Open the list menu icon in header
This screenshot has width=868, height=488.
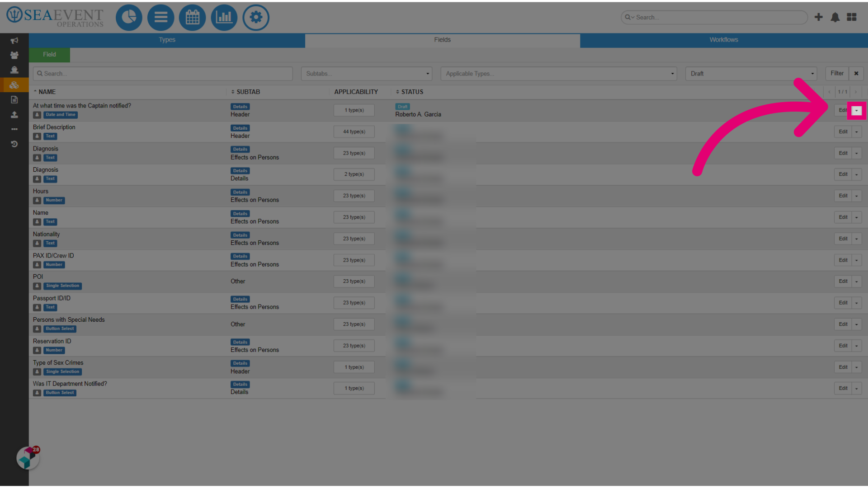[x=160, y=18]
